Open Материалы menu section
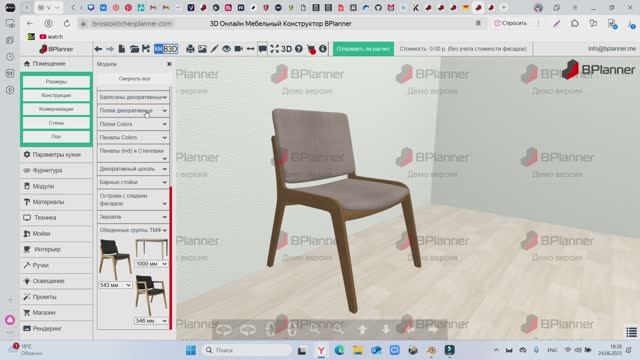640x360 pixels. tap(56, 202)
